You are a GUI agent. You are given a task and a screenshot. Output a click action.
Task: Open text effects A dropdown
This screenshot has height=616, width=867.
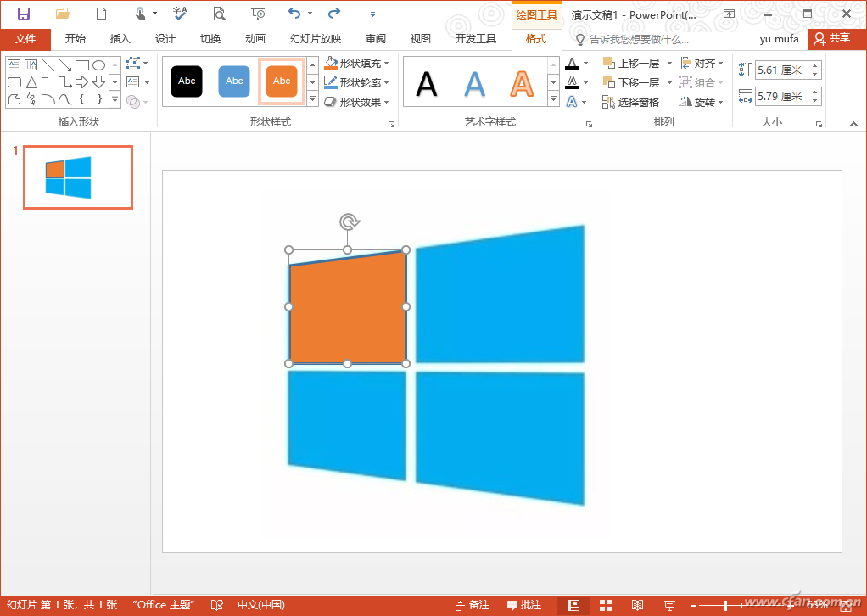[x=584, y=103]
